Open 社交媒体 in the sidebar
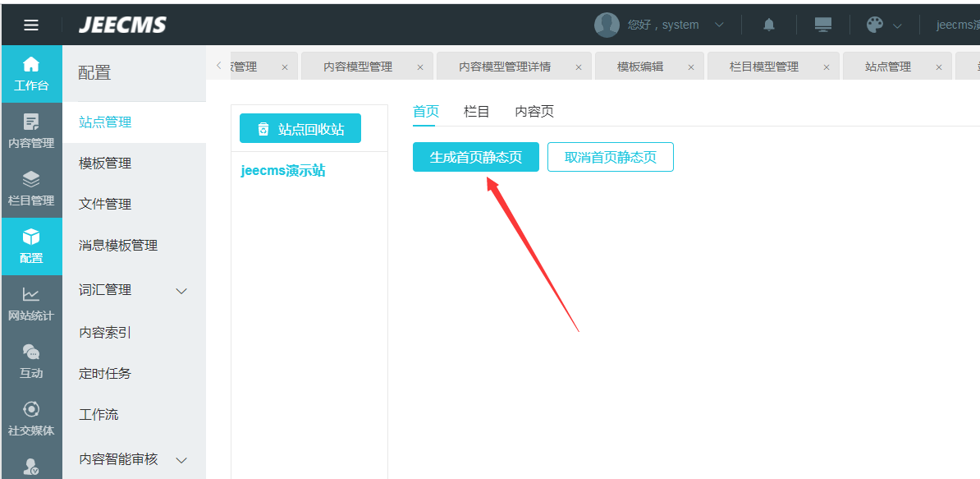Viewport: 980px width, 479px height. pos(31,419)
